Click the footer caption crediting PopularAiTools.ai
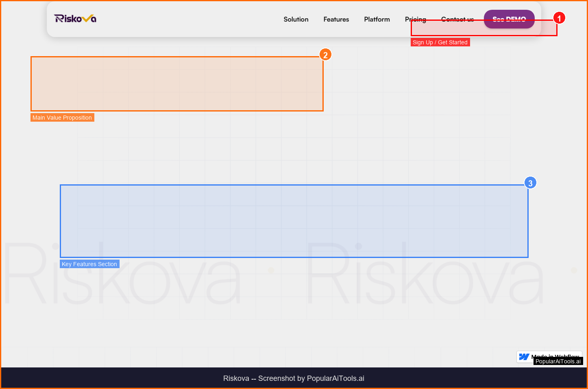588x389 pixels. pos(294,378)
